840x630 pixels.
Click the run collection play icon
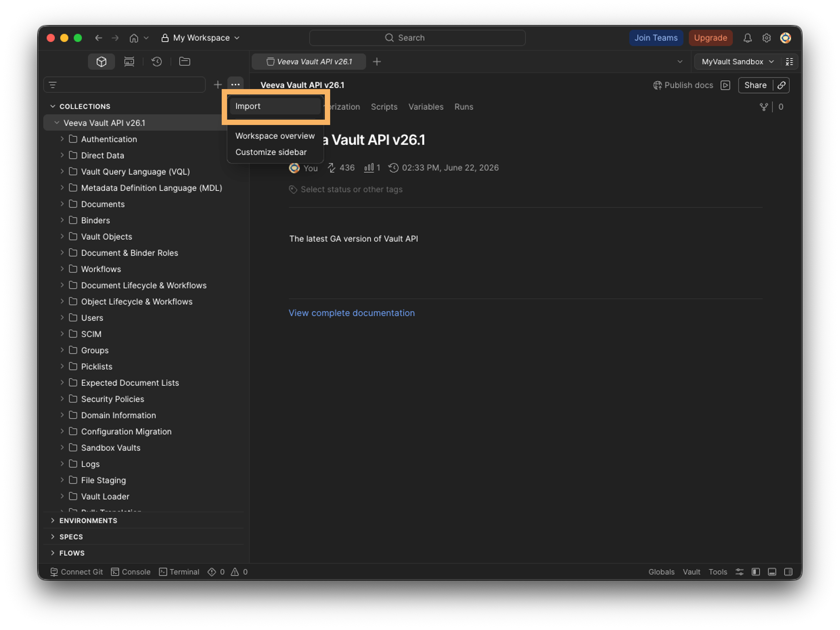[x=725, y=85]
